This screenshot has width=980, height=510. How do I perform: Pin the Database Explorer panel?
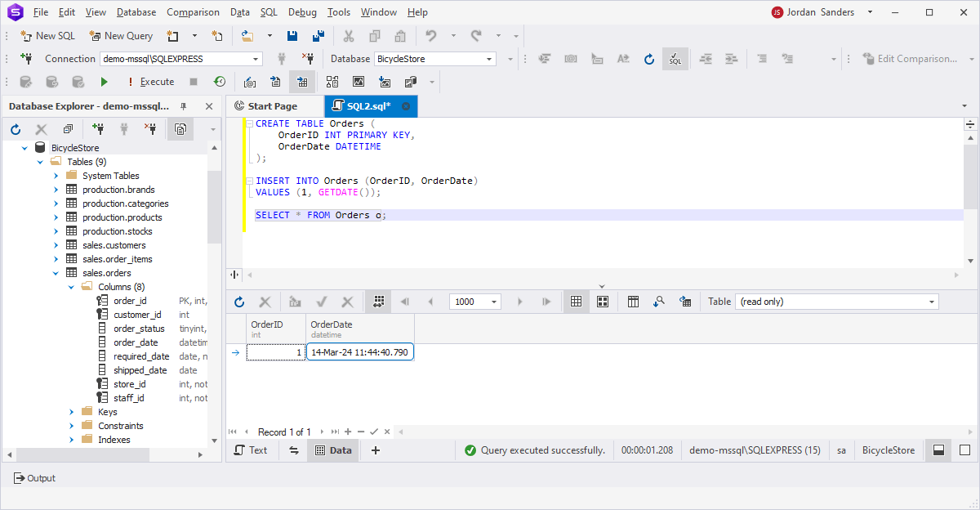[184, 106]
